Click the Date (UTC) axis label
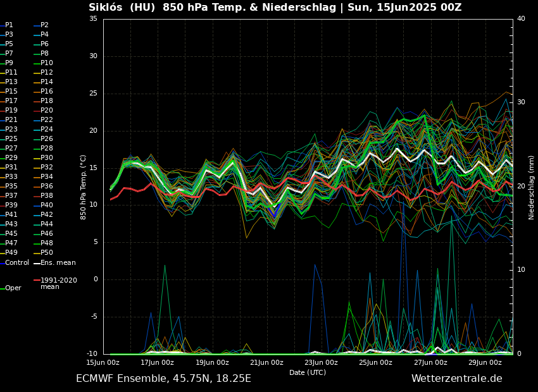538x392 pixels. point(308,372)
